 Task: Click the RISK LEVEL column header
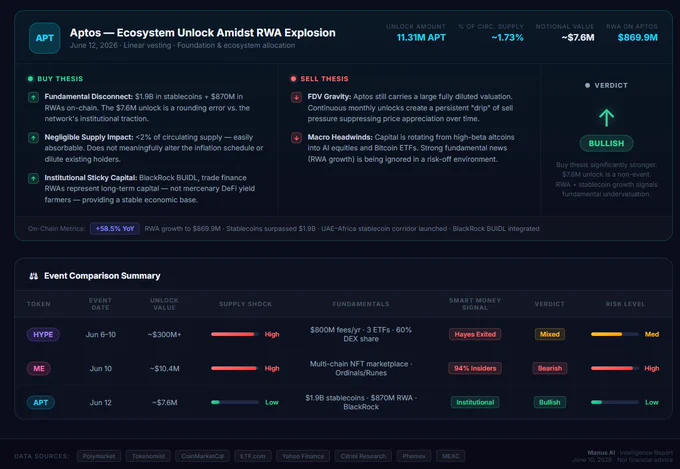(x=625, y=304)
